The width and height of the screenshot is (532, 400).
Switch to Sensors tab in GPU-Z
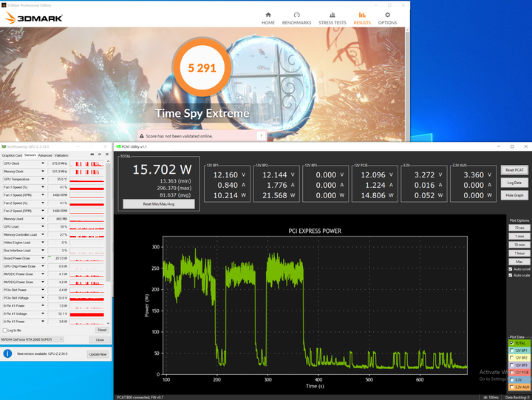[x=30, y=155]
